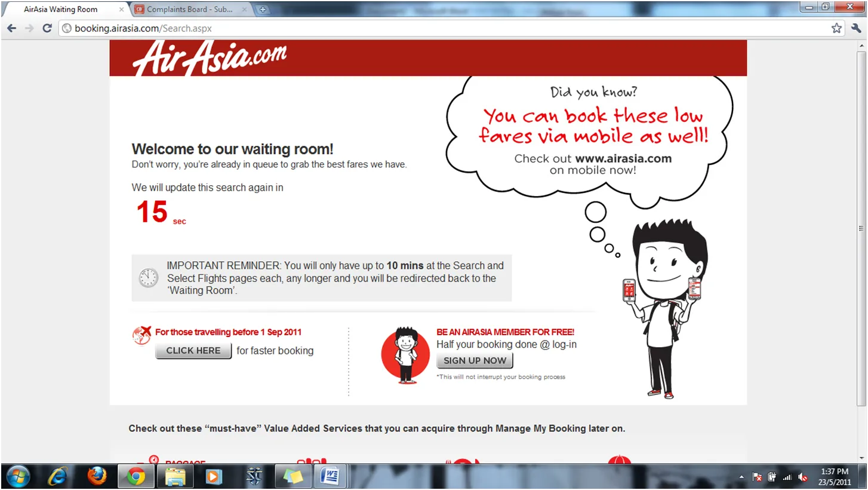Click the Chrome taskbar icon
868x490 pixels.
tap(136, 476)
